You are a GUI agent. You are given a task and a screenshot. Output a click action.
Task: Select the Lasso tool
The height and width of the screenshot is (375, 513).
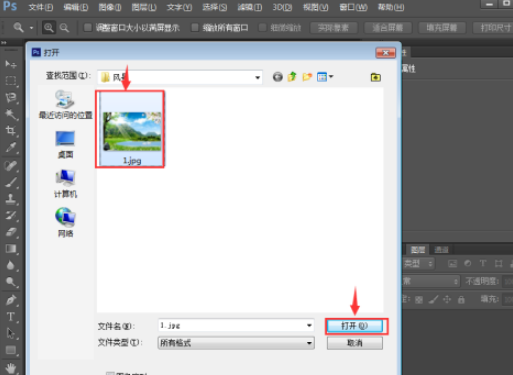point(11,97)
